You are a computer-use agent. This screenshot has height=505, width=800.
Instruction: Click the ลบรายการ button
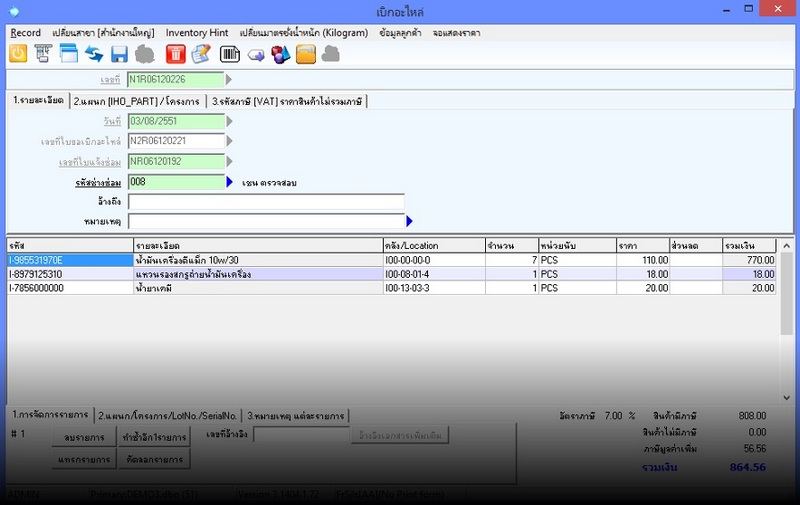click(x=84, y=438)
